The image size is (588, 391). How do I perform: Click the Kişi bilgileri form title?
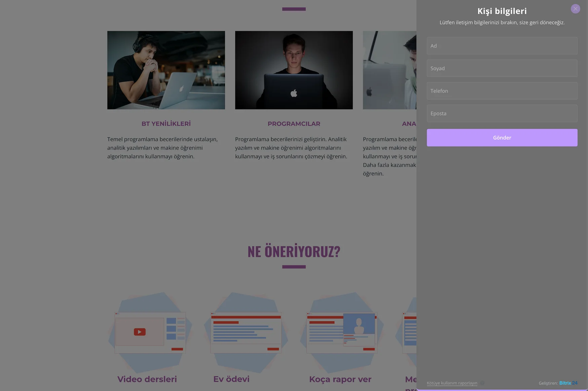(x=502, y=11)
